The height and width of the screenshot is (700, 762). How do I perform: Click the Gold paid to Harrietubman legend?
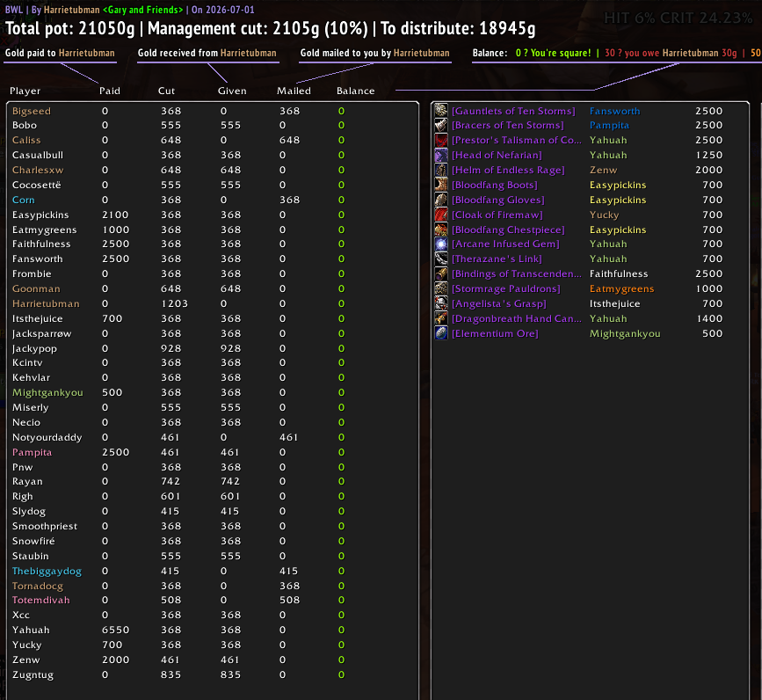tap(60, 53)
